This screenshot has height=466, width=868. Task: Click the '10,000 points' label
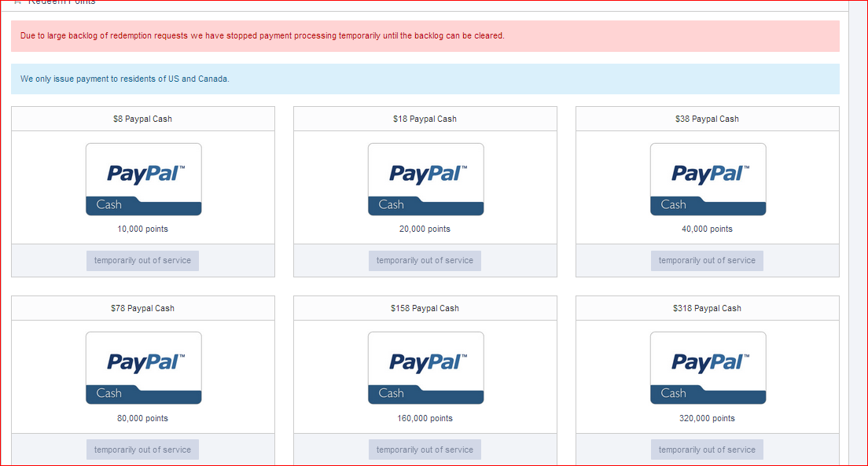pyautogui.click(x=142, y=229)
